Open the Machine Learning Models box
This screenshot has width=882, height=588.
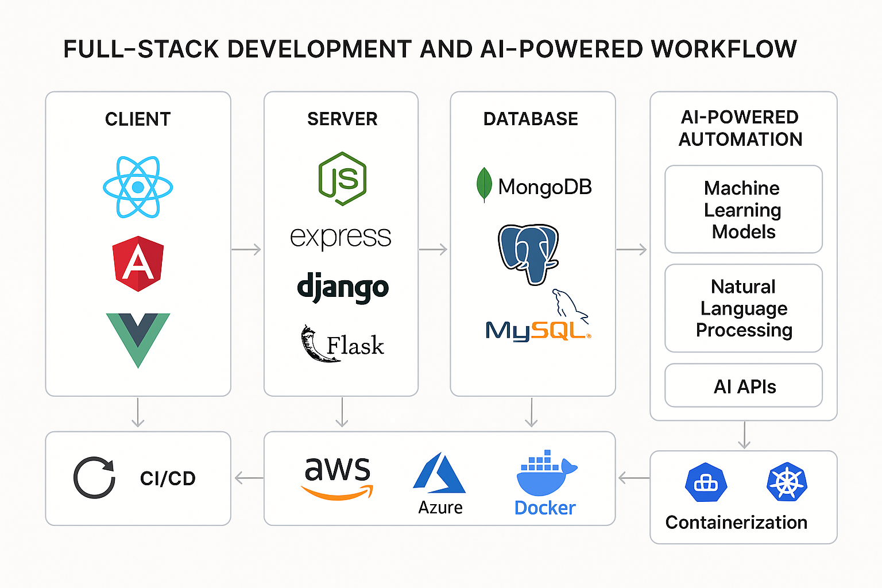[743, 210]
